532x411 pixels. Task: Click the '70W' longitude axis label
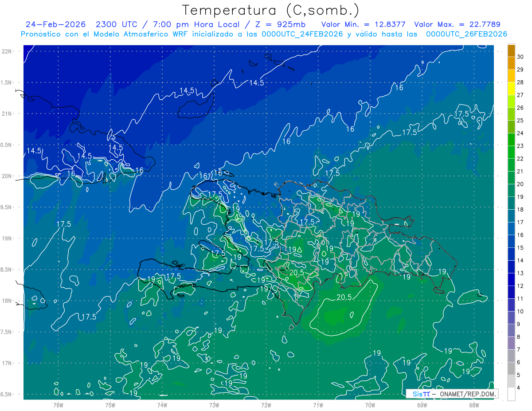(370, 405)
